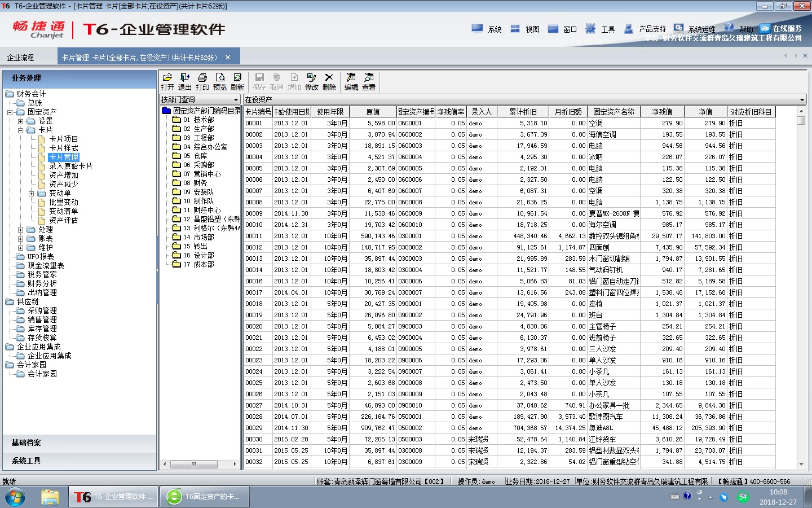
Task: Expand the 处理 tree node
Action: (x=20, y=230)
